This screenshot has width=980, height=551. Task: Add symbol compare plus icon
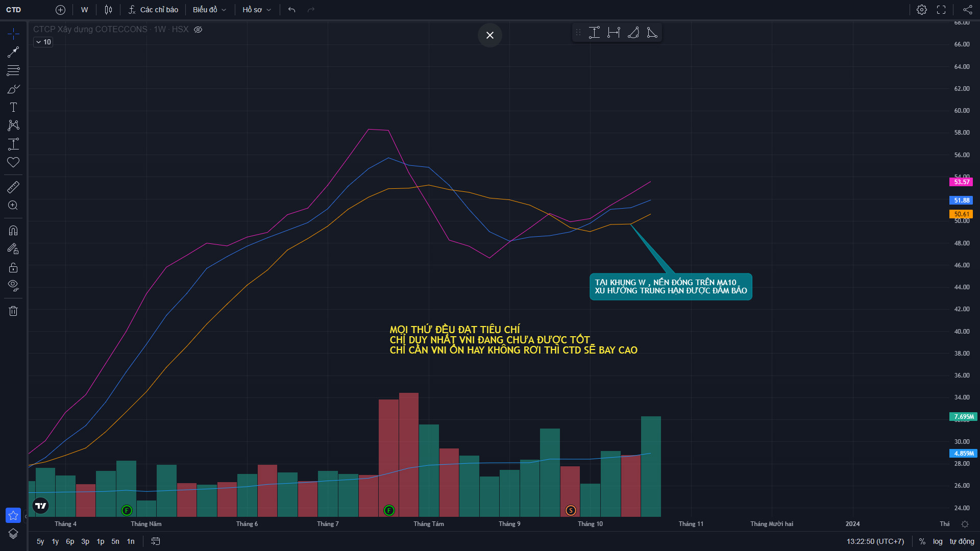(60, 10)
